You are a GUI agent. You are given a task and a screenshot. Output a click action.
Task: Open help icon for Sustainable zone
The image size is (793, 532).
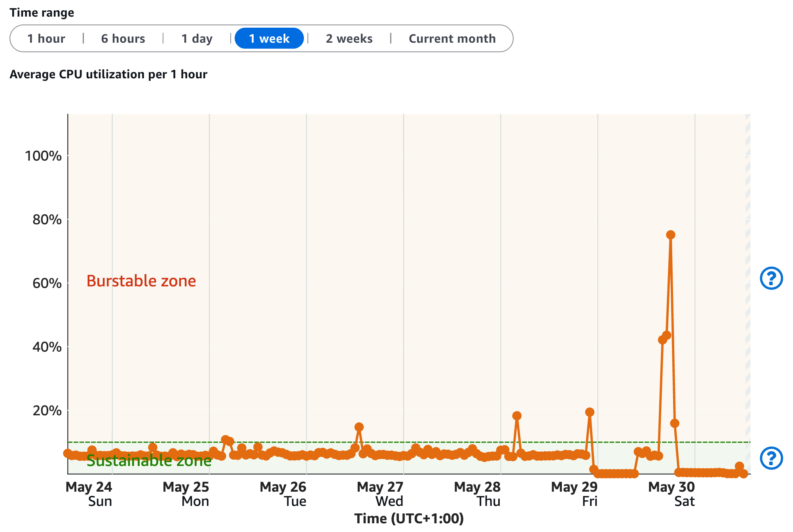pyautogui.click(x=771, y=458)
